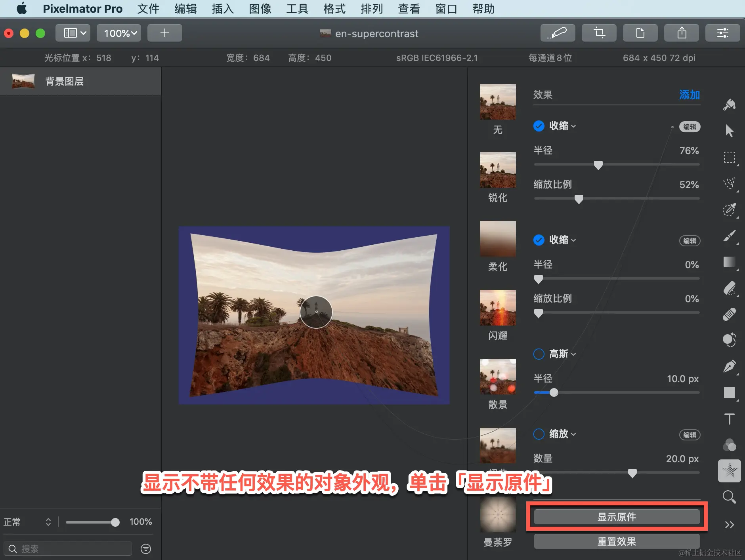Choose the Erase tool
Image resolution: width=745 pixels, height=560 pixels.
point(729,288)
